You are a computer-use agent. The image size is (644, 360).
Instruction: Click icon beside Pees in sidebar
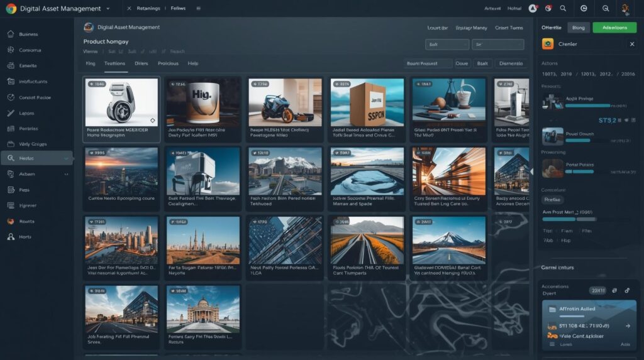pos(11,190)
